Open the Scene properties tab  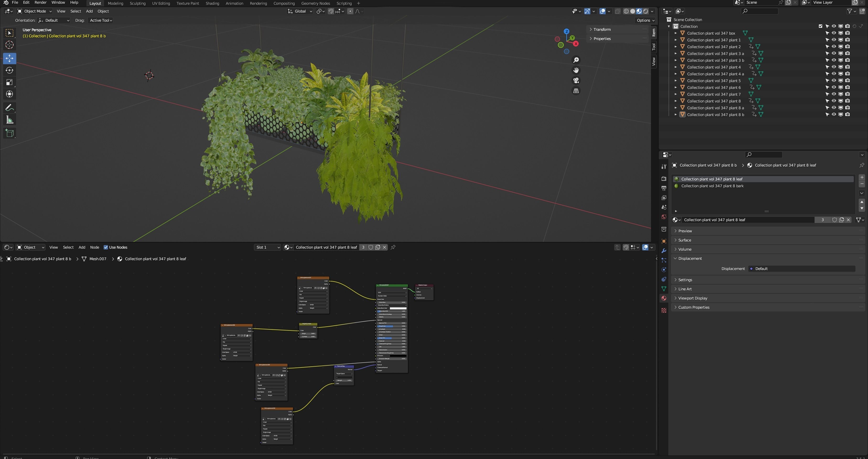tap(663, 207)
